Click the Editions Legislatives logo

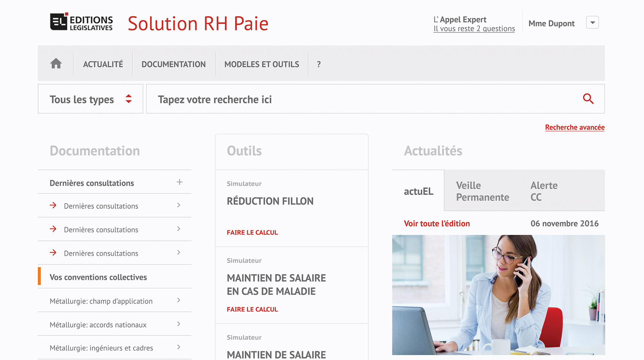tap(82, 22)
